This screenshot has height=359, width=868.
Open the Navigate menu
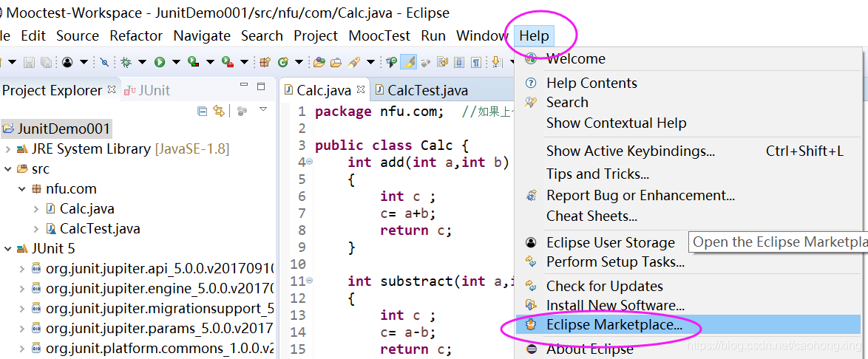(202, 36)
